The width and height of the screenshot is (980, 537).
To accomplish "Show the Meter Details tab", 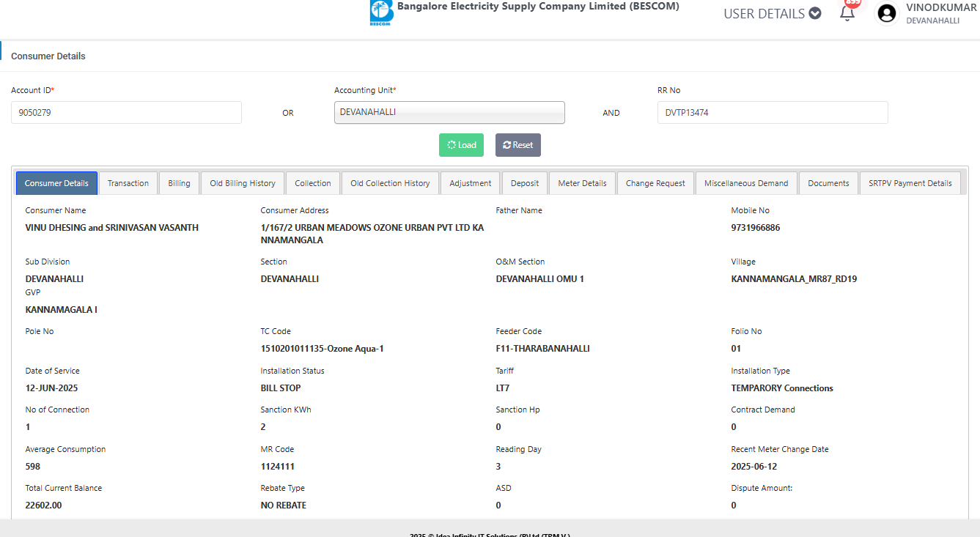I will (x=582, y=183).
